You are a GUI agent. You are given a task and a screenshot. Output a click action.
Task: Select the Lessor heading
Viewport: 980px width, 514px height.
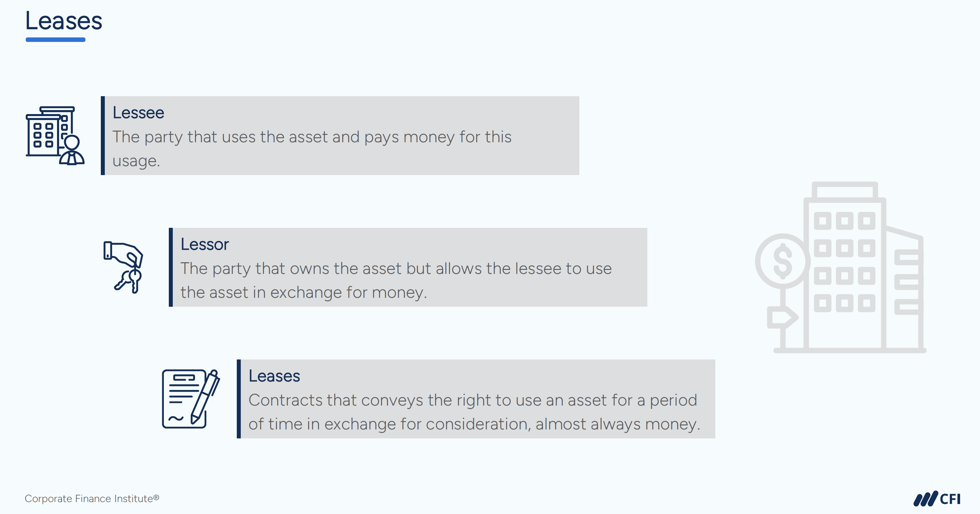coord(204,244)
